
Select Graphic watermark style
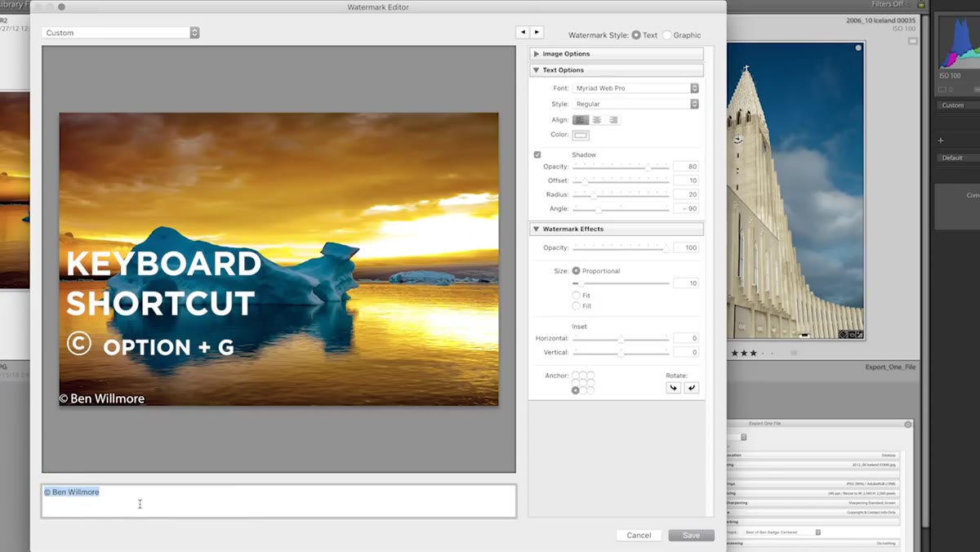pos(667,35)
